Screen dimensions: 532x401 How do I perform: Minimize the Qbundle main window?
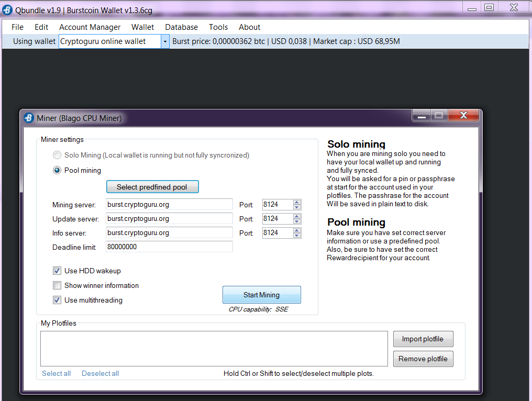coord(472,8)
